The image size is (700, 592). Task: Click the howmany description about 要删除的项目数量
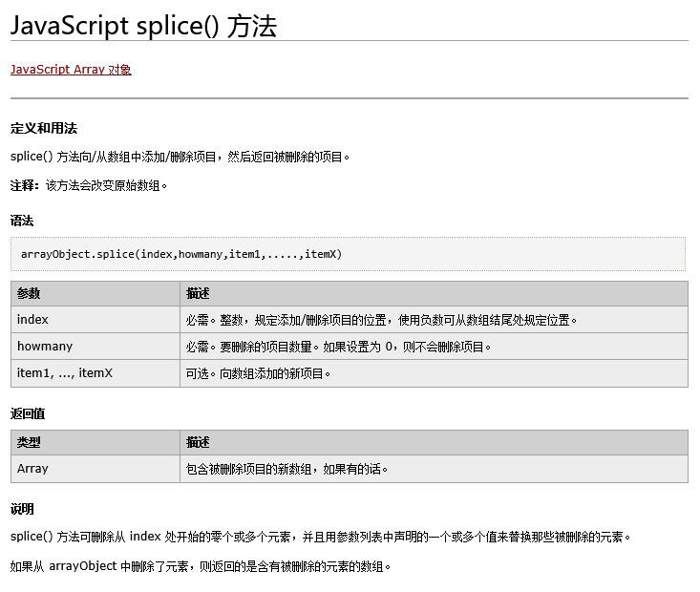[x=338, y=347]
